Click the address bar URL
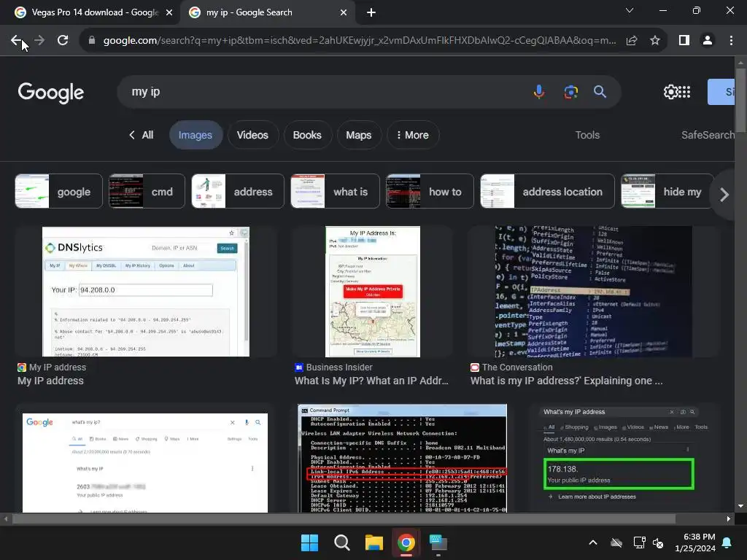The height and width of the screenshot is (560, 747). (x=359, y=41)
